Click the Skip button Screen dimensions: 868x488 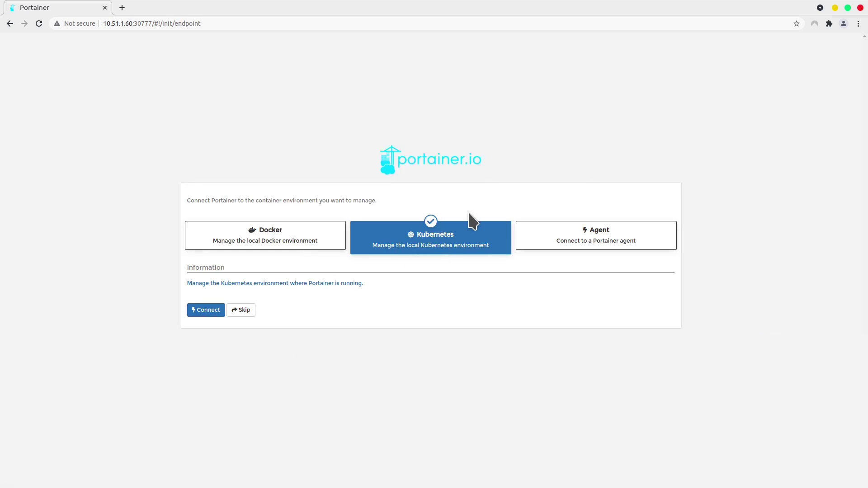241,310
